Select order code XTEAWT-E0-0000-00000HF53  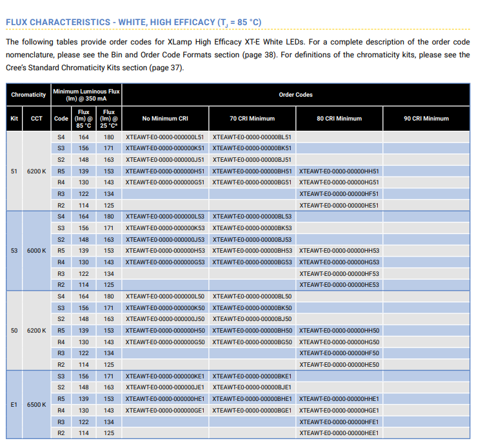[x=339, y=274]
